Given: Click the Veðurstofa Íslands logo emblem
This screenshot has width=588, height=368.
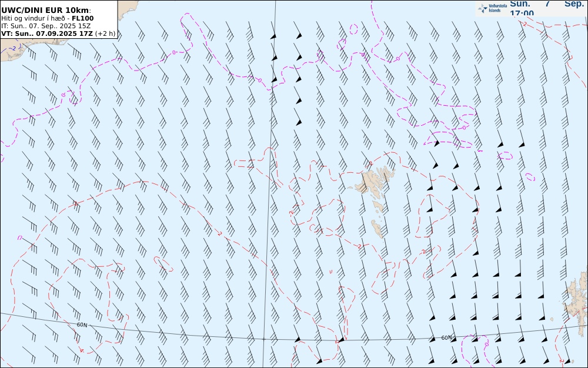Looking at the screenshot, I should tap(483, 8).
